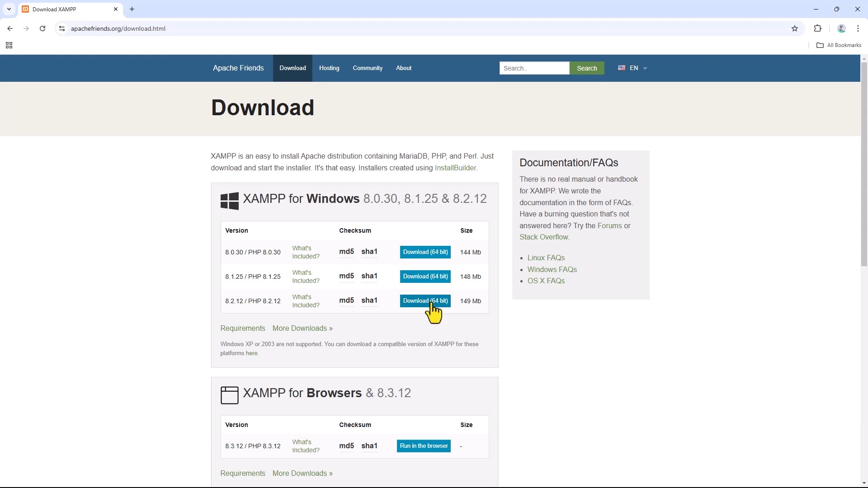This screenshot has height=488, width=868.
Task: Open All Bookmarks via the folder icon
Action: point(820,45)
